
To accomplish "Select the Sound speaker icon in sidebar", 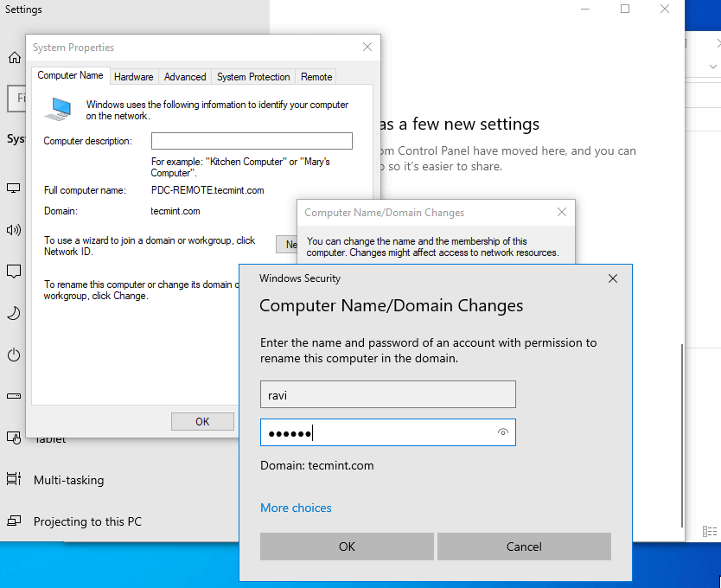I will tap(14, 230).
